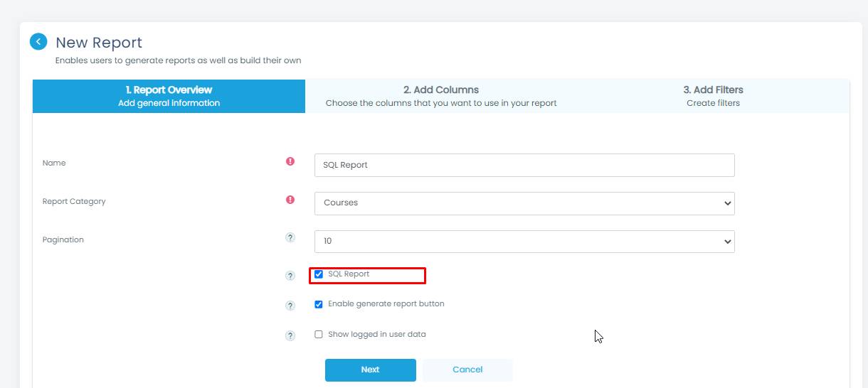Image resolution: width=868 pixels, height=388 pixels.
Task: Uncheck the SQL Report checkbox
Action: click(x=319, y=274)
